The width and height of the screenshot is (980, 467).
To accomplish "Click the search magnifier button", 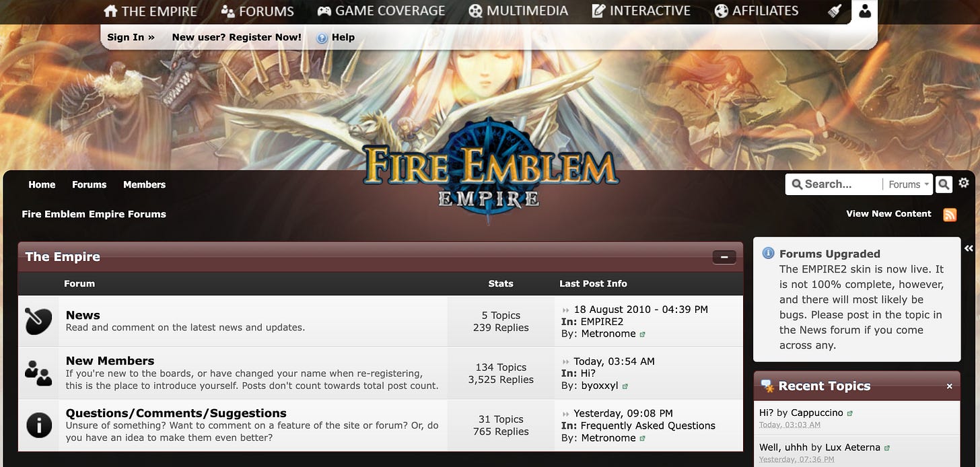I will pyautogui.click(x=944, y=184).
